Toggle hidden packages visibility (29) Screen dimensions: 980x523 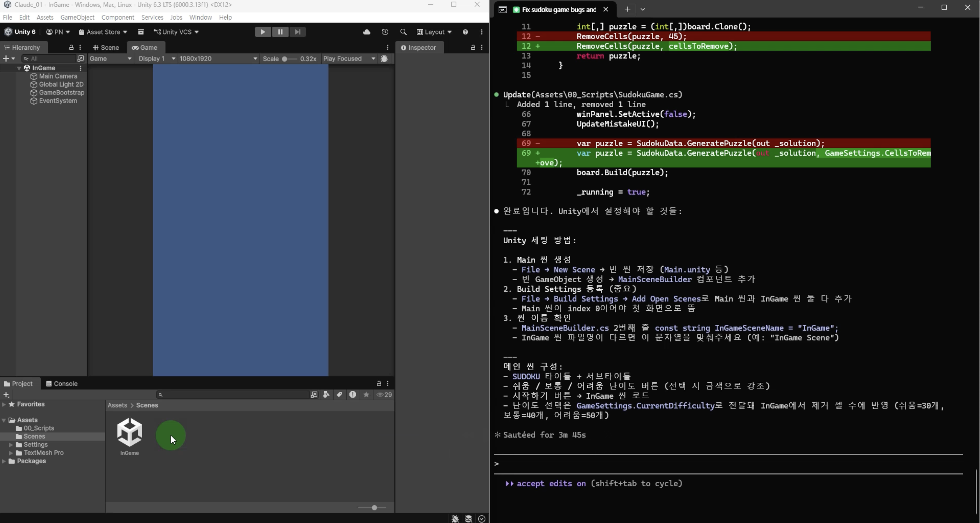pyautogui.click(x=384, y=395)
